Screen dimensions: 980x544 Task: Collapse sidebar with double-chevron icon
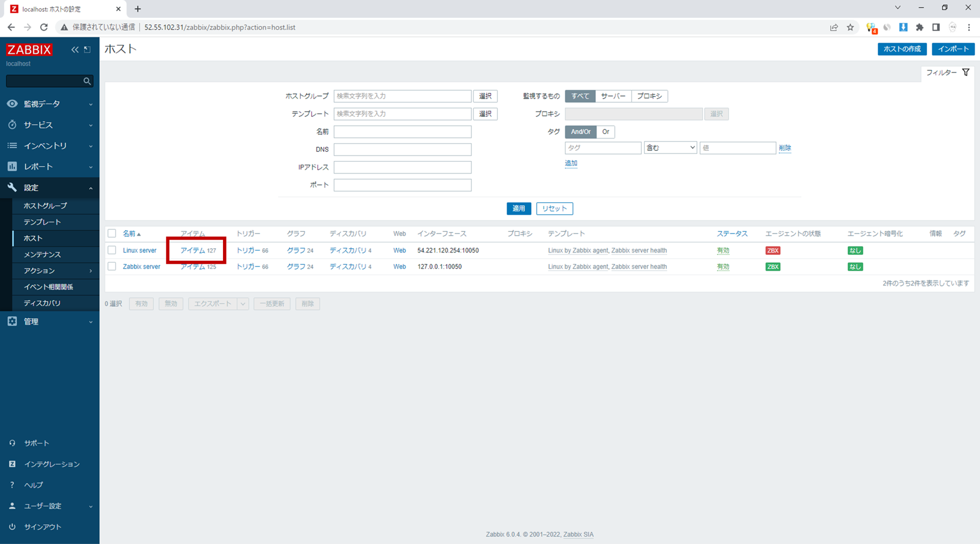coord(75,49)
